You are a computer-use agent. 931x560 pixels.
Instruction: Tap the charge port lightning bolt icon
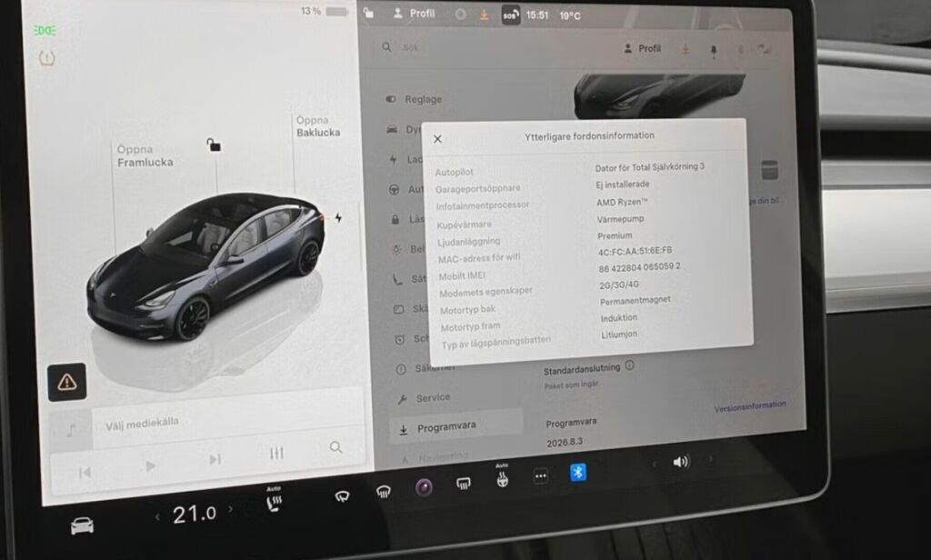[338, 218]
